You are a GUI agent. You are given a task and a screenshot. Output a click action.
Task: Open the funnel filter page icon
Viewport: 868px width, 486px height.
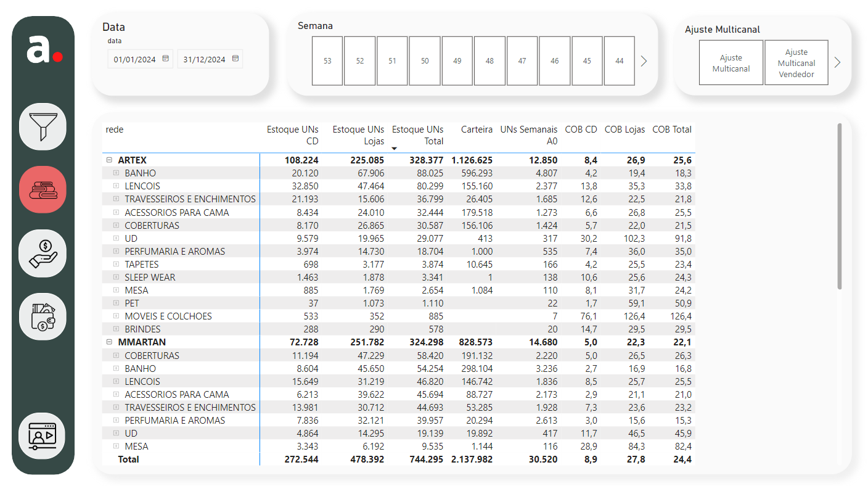43,126
